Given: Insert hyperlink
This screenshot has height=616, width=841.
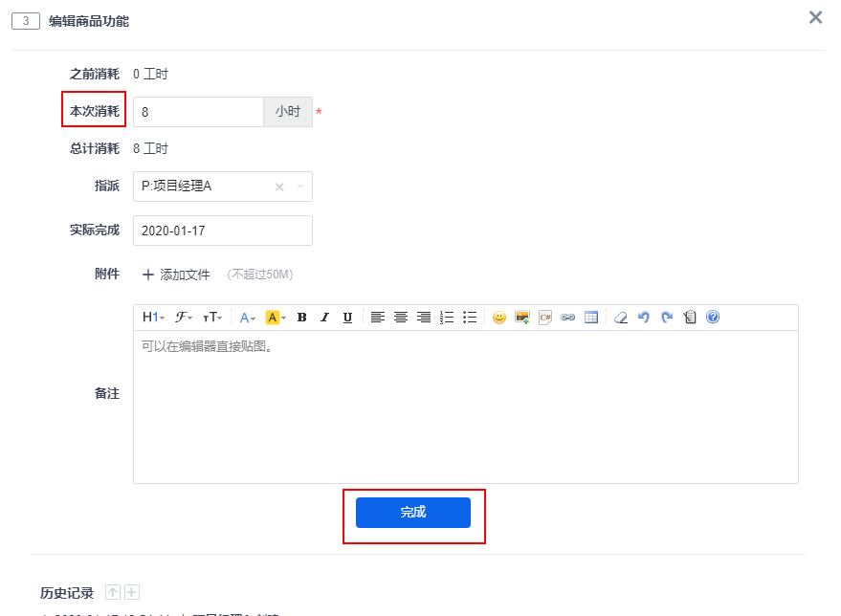Looking at the screenshot, I should pos(568,318).
